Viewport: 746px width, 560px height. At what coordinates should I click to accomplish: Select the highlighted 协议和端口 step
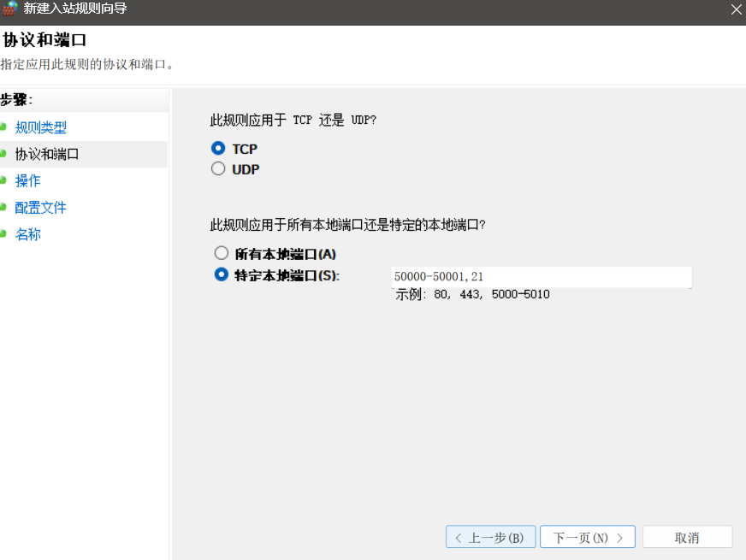click(47, 154)
